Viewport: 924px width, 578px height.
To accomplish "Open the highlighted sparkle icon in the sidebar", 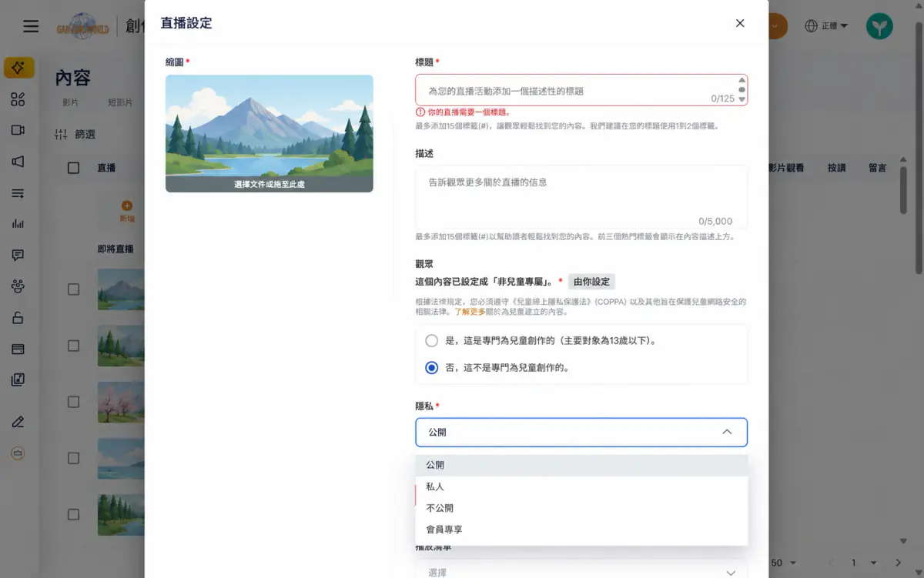I will tap(18, 68).
